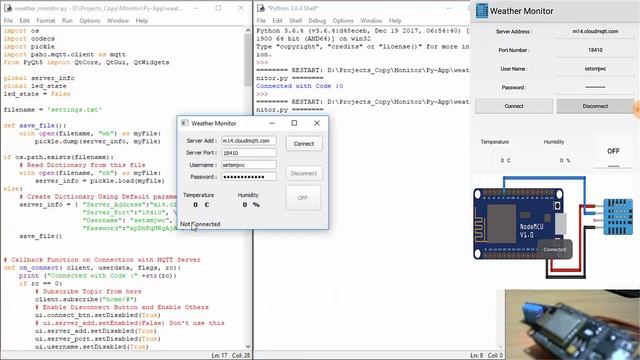Screen dimensions: 640x360
Task: Close the Weather Monitor dialog window
Action: point(317,123)
